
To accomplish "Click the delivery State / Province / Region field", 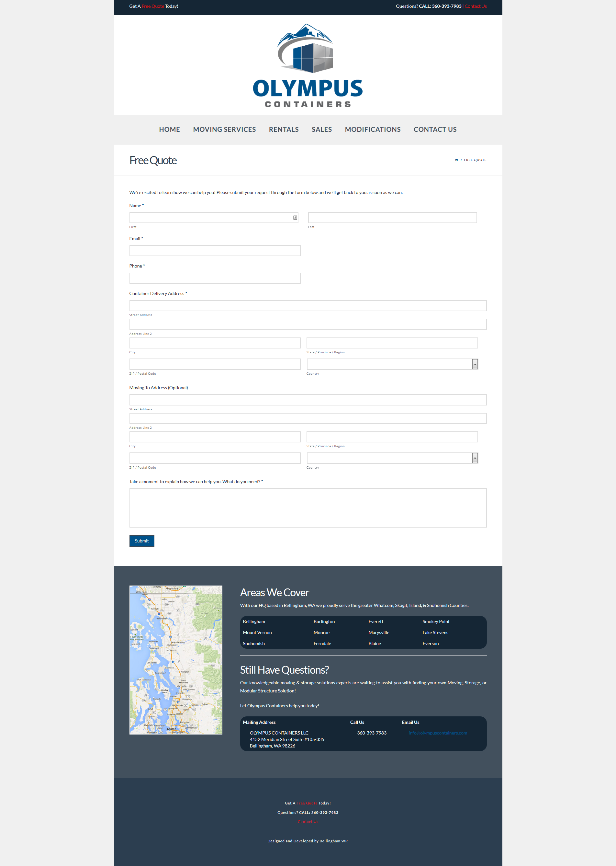I will 392,343.
